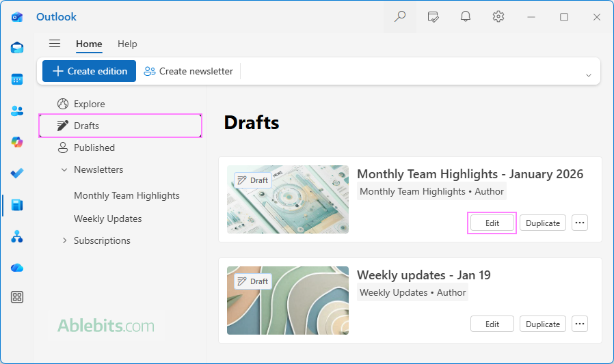
Task: Open OneDrive cloud icon in rail
Action: click(x=17, y=268)
